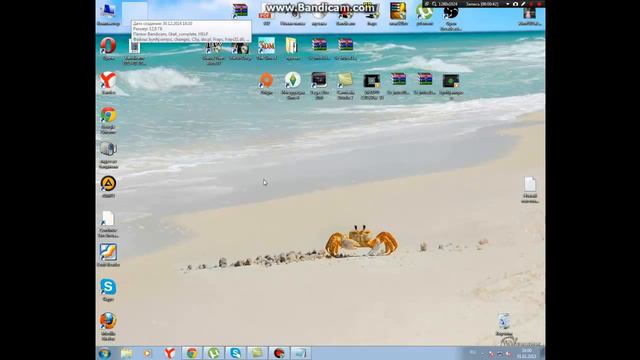640x360 pixels.
Task: Open Windows Explorer from the taskbar
Action: (126, 353)
